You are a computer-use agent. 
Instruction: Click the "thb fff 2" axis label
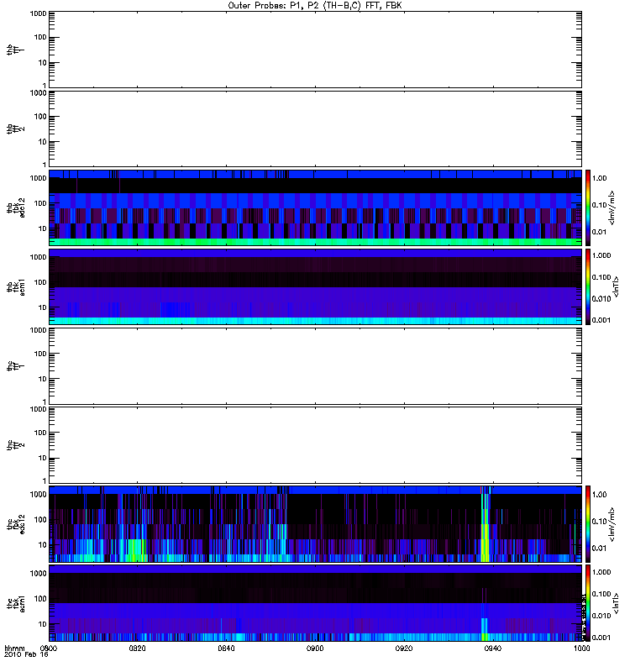click(16, 129)
